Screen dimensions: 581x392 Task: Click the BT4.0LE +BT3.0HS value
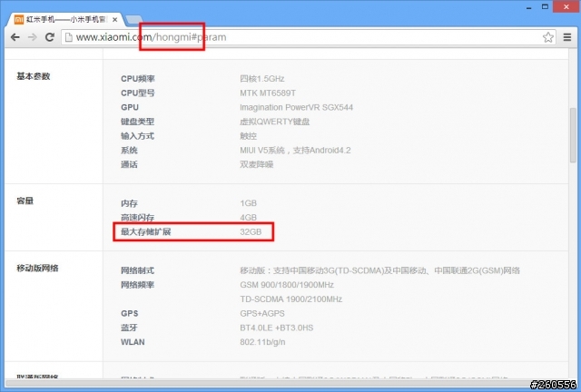point(276,328)
